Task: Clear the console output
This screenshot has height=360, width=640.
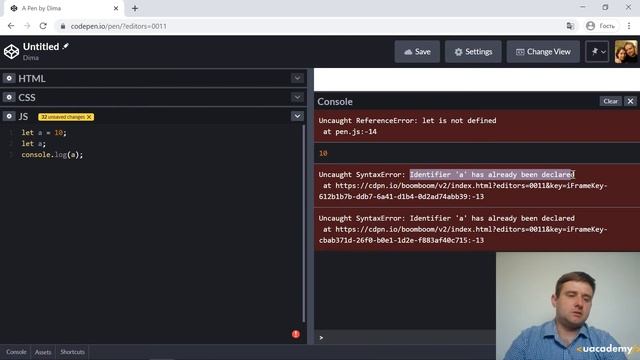Action: click(x=611, y=101)
